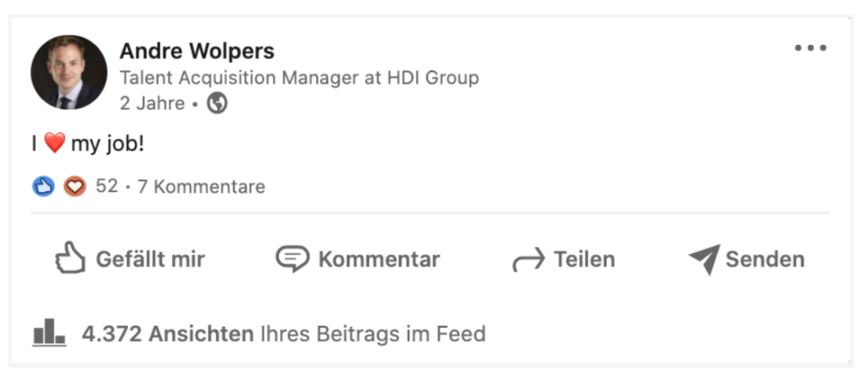
Task: Toggle the Gefällt mir like label
Action: 150,259
